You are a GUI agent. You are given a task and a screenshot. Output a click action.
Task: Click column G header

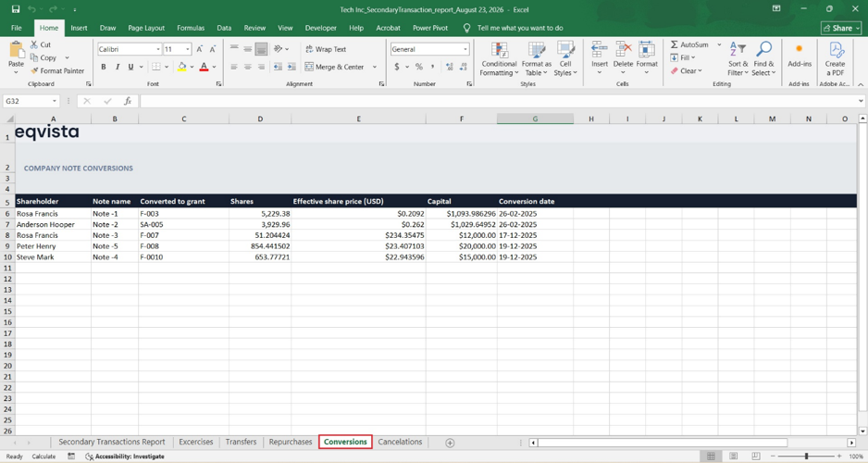[x=535, y=119]
